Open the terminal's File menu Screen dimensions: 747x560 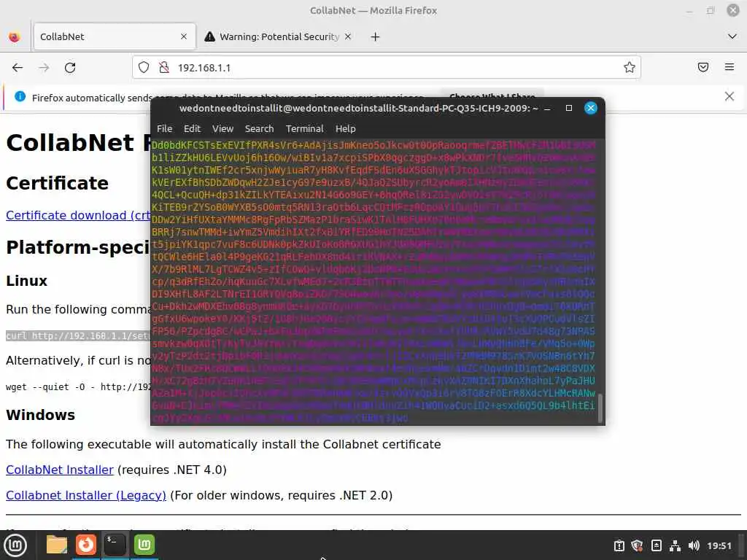click(164, 128)
